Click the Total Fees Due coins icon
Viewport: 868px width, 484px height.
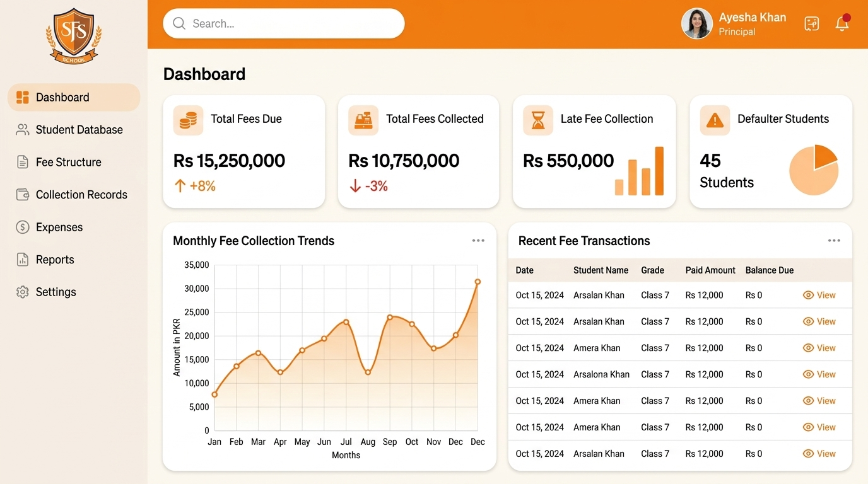pos(188,120)
